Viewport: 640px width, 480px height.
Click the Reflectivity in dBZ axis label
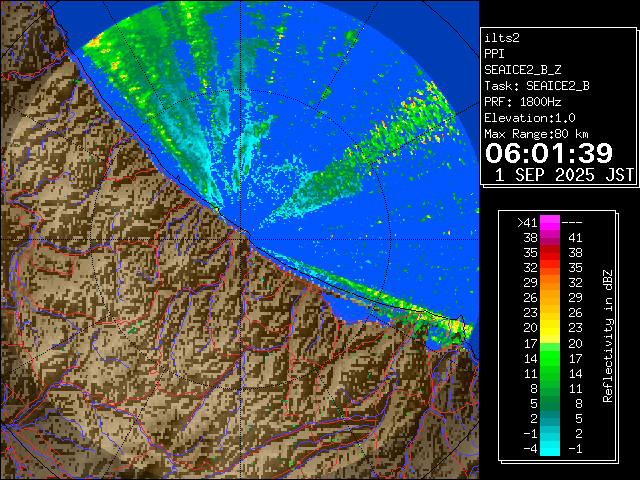[607, 335]
